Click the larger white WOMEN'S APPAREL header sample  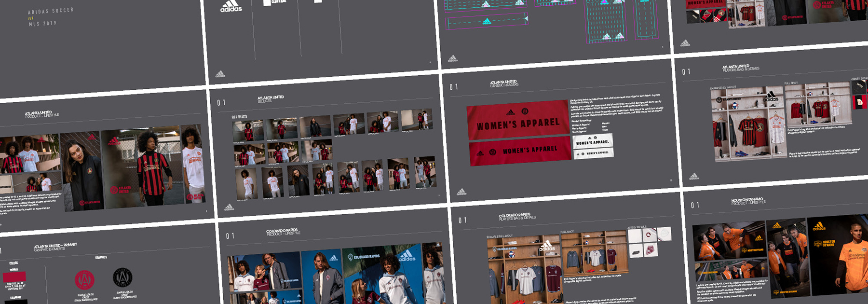point(592,141)
